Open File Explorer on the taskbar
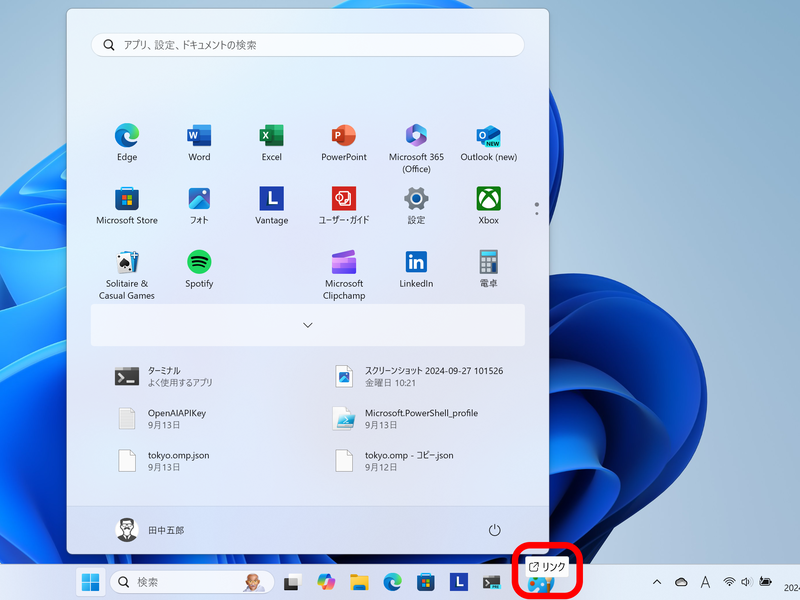Viewport: 800px width, 600px height. pos(359,582)
